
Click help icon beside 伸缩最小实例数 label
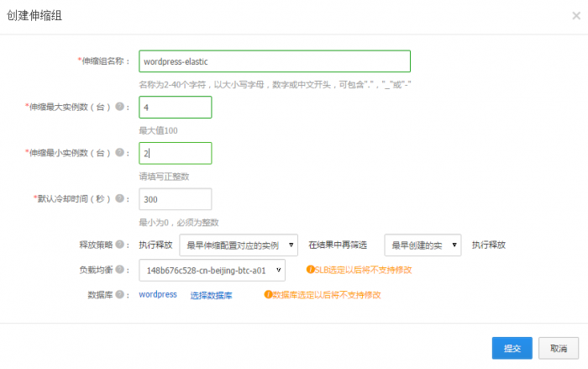pyautogui.click(x=120, y=153)
